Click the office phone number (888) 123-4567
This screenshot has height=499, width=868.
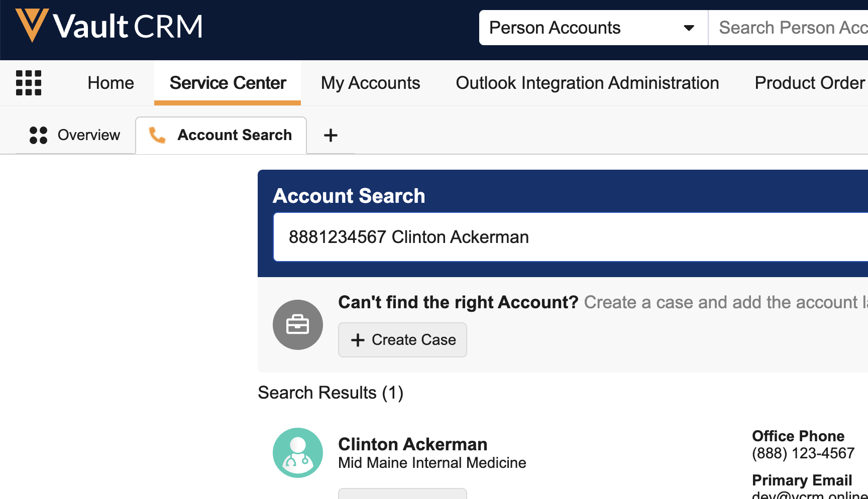tap(803, 453)
